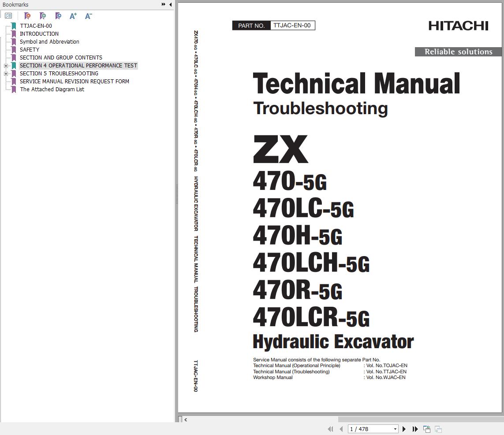
Task: Click the add new bookmark icon
Action: pyautogui.click(x=43, y=16)
